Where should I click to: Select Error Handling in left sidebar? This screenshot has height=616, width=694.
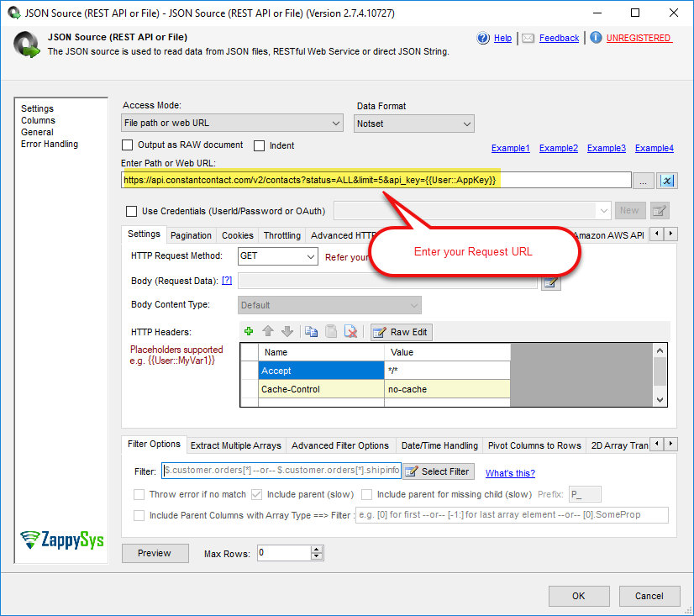(50, 144)
